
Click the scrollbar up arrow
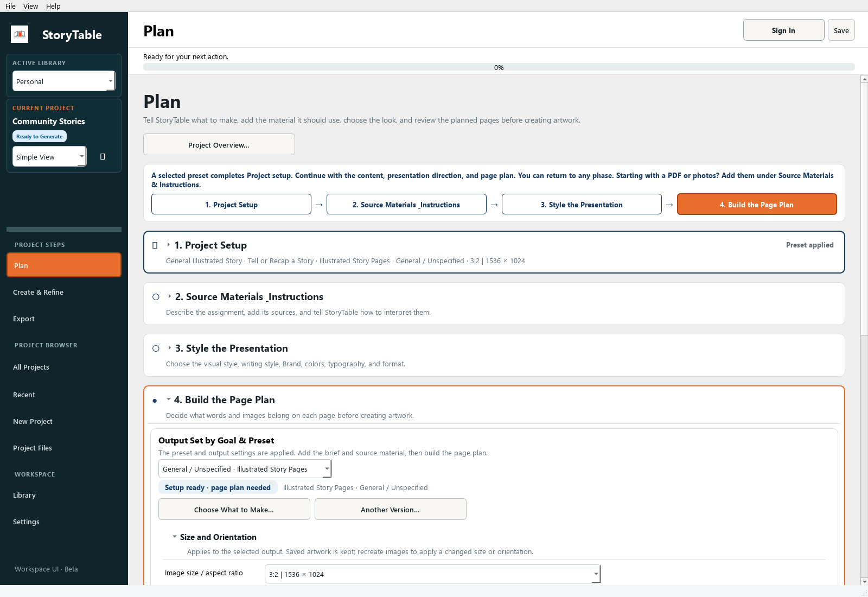coord(864,79)
